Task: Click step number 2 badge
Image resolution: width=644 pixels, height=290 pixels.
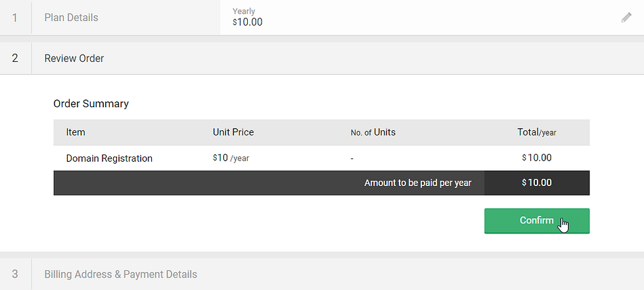Action: pos(15,59)
